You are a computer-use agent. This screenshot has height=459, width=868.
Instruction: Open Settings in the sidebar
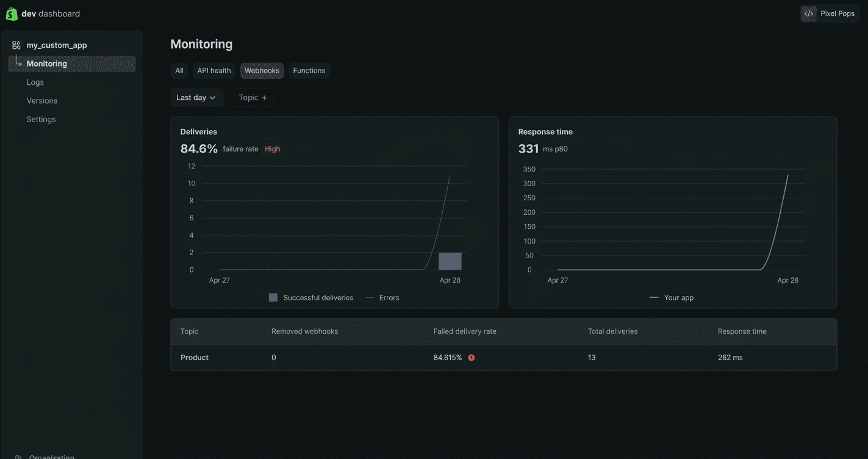point(41,120)
